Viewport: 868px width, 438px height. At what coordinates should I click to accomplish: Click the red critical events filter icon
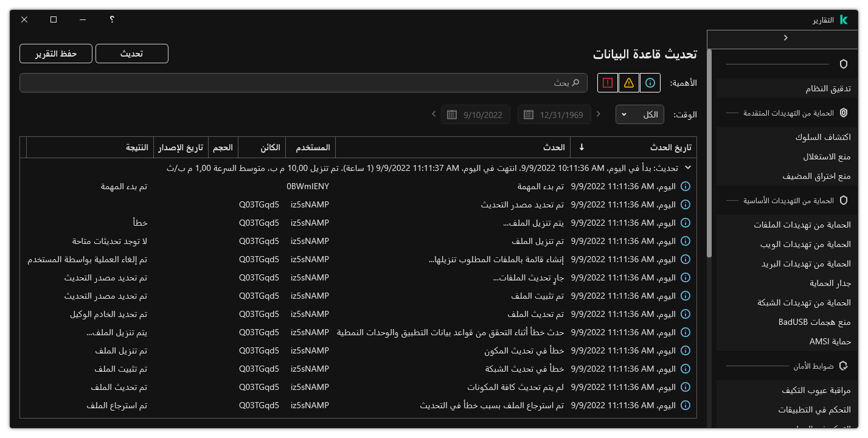[x=606, y=82]
